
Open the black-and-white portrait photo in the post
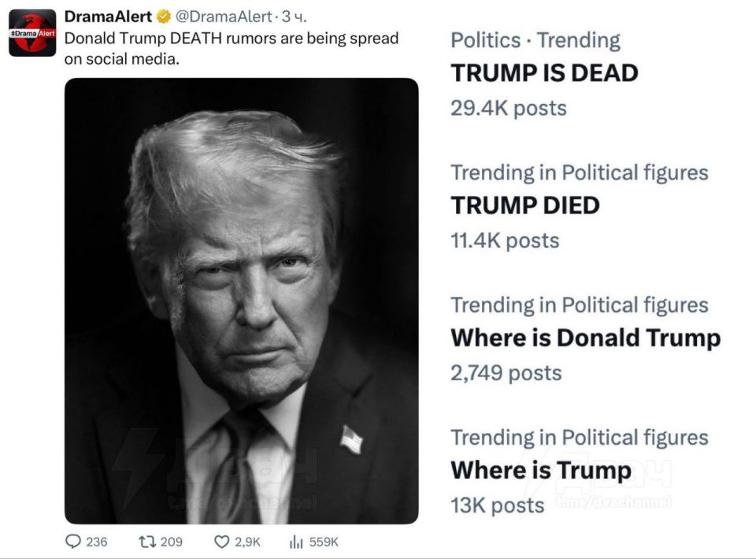[241, 301]
